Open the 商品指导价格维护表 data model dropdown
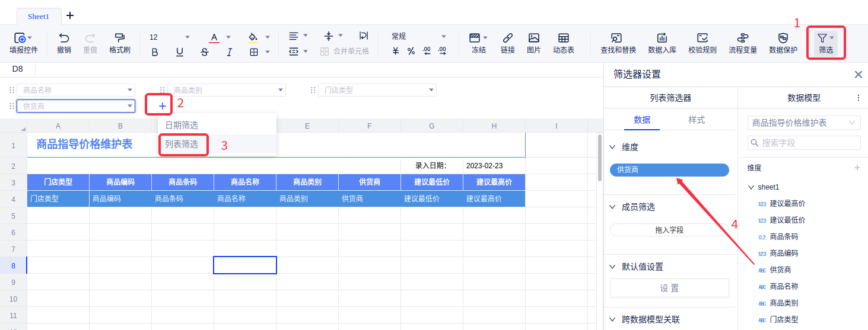The height and width of the screenshot is (330, 868). (x=803, y=123)
